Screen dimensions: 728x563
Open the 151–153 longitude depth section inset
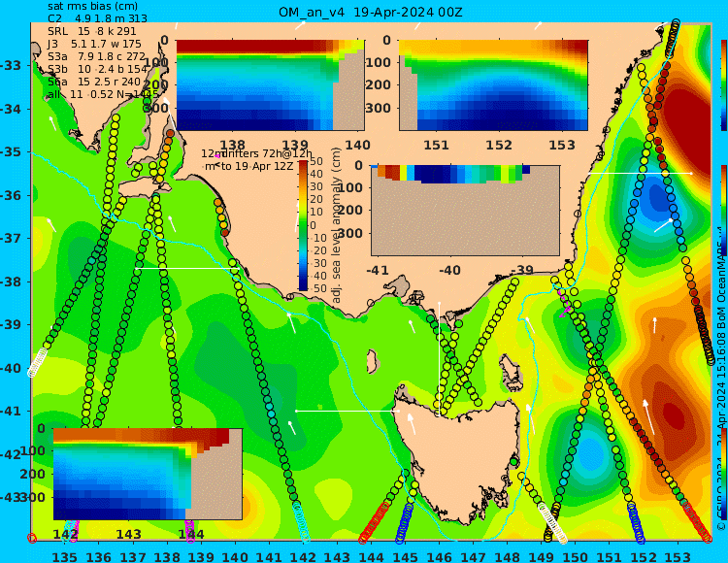tap(493, 85)
